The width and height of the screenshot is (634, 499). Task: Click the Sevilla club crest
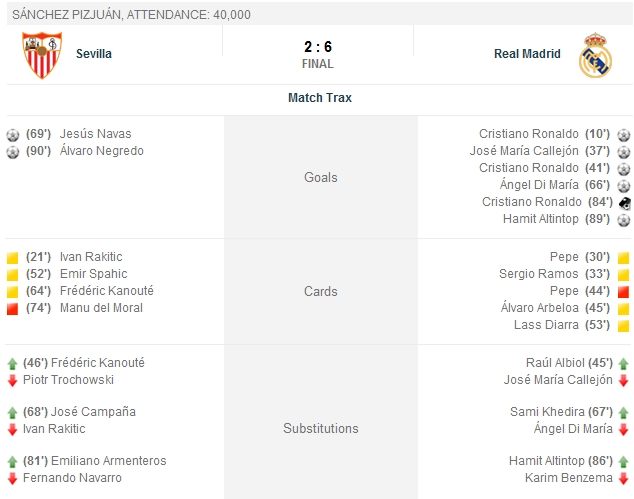coord(42,55)
